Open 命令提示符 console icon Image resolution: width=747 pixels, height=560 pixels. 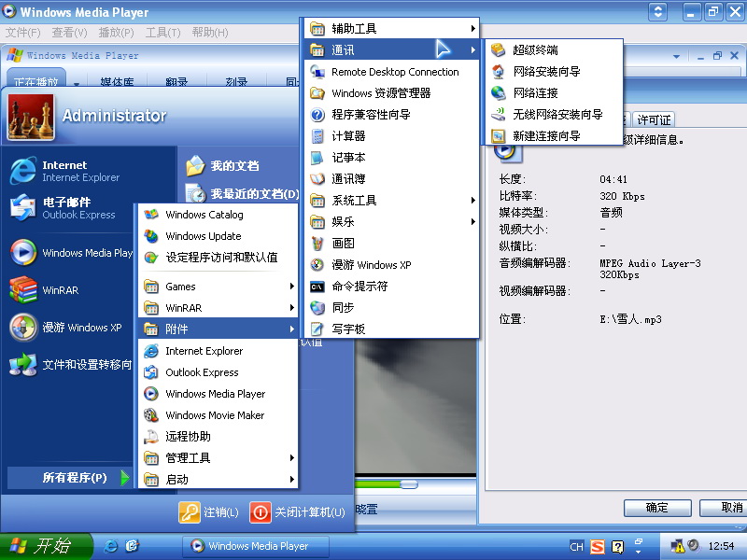317,287
